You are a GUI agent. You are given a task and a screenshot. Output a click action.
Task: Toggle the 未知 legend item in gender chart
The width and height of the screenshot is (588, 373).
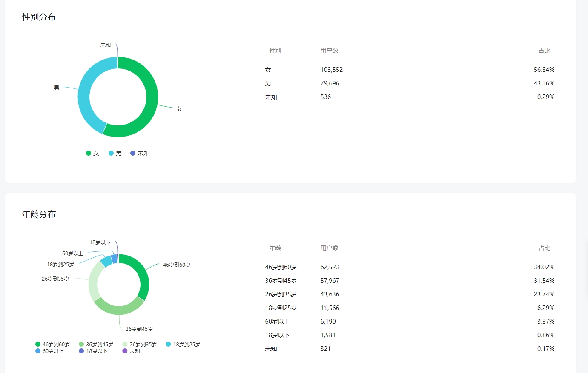[x=140, y=153]
